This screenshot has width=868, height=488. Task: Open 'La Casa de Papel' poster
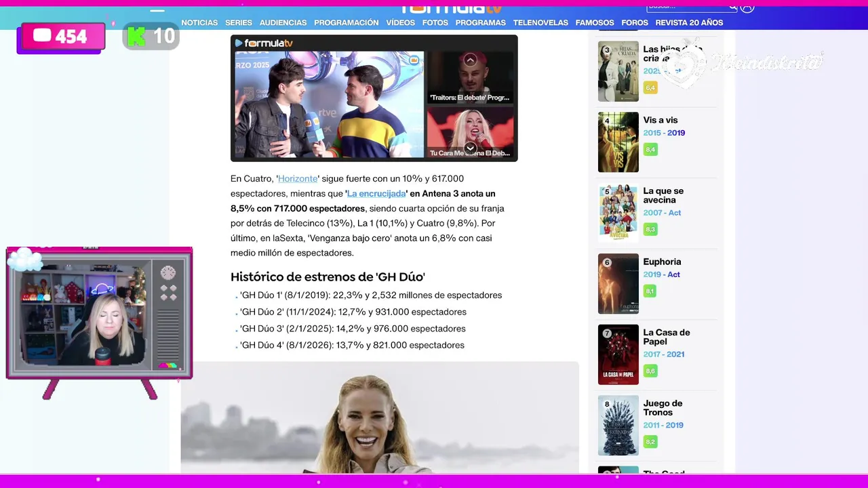(x=618, y=354)
